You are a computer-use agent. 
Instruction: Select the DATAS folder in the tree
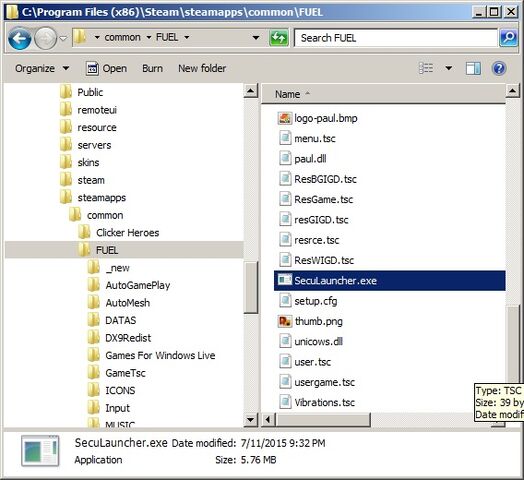(x=112, y=320)
